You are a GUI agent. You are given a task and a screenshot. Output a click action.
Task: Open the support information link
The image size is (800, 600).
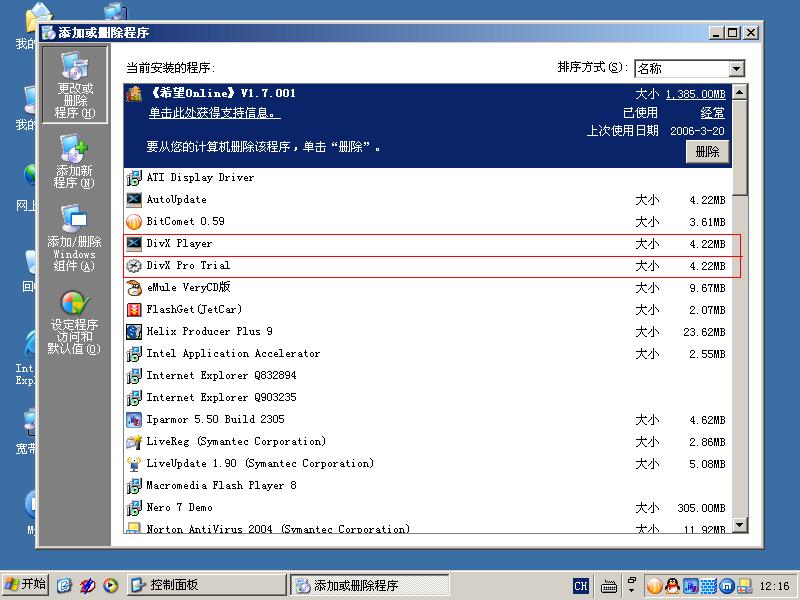click(214, 113)
